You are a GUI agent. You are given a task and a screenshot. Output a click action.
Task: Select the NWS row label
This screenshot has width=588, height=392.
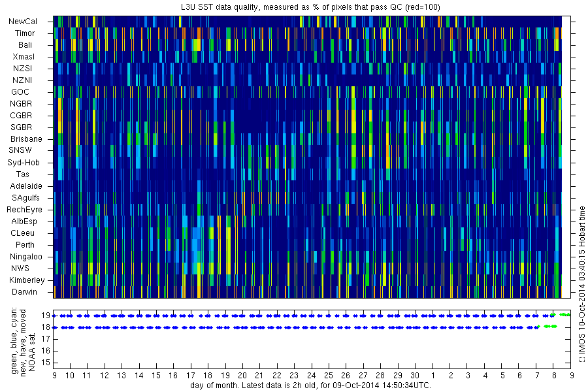coord(20,269)
